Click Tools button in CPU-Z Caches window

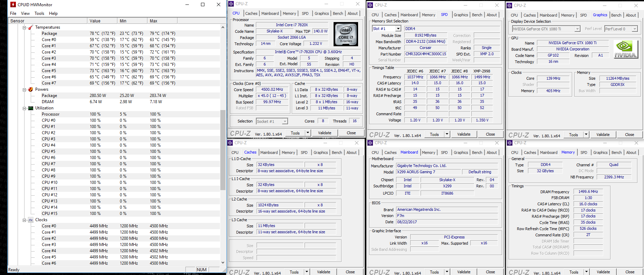pos(294,272)
